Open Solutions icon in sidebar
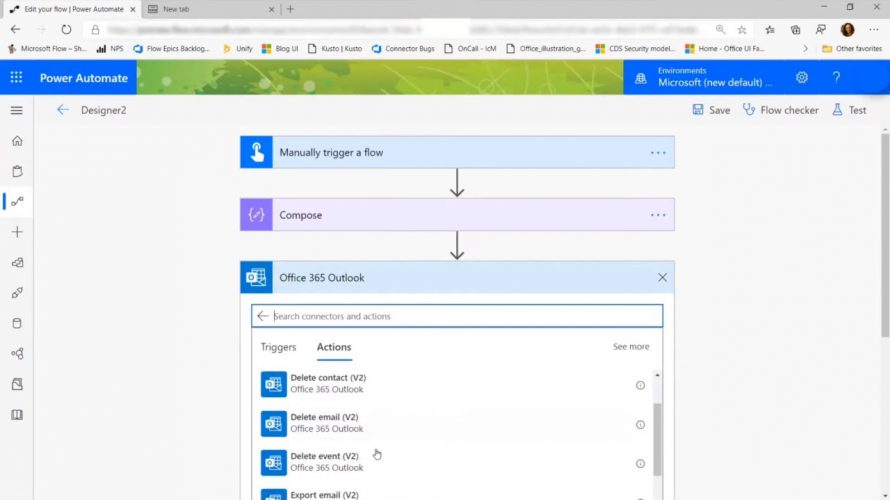The image size is (890, 500). (17, 384)
